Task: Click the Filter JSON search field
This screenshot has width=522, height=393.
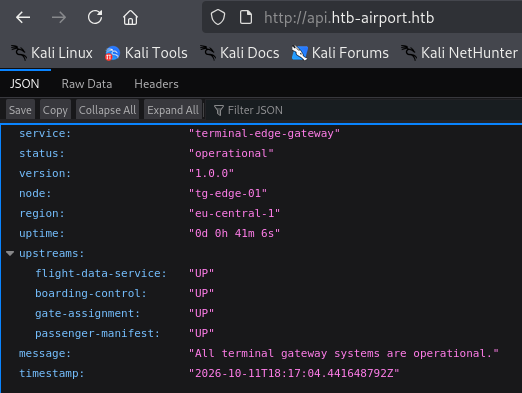Action: [363, 110]
